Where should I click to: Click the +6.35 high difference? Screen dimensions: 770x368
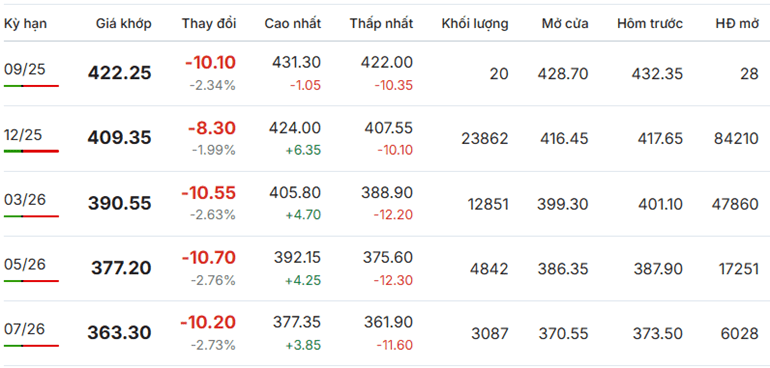[303, 150]
